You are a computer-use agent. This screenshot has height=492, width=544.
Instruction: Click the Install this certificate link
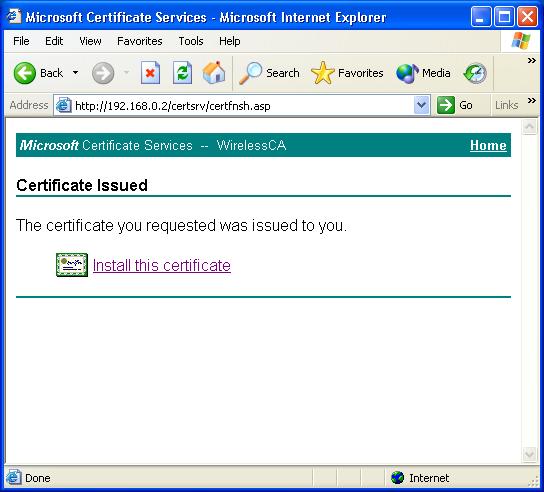click(x=162, y=265)
